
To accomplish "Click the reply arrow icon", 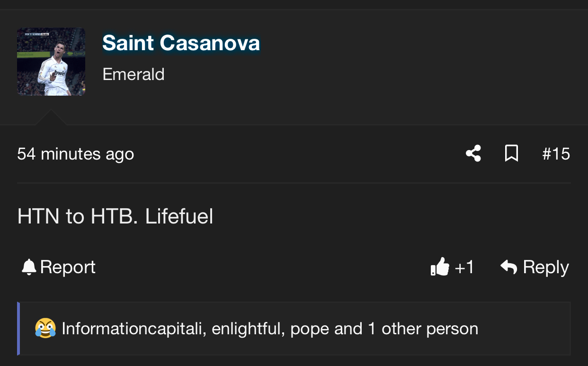I will click(508, 267).
